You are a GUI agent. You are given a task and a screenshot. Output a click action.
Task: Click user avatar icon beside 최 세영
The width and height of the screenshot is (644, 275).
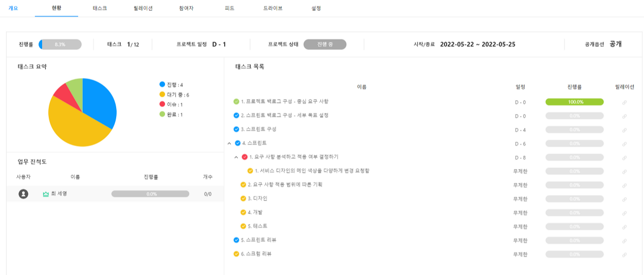point(23,194)
